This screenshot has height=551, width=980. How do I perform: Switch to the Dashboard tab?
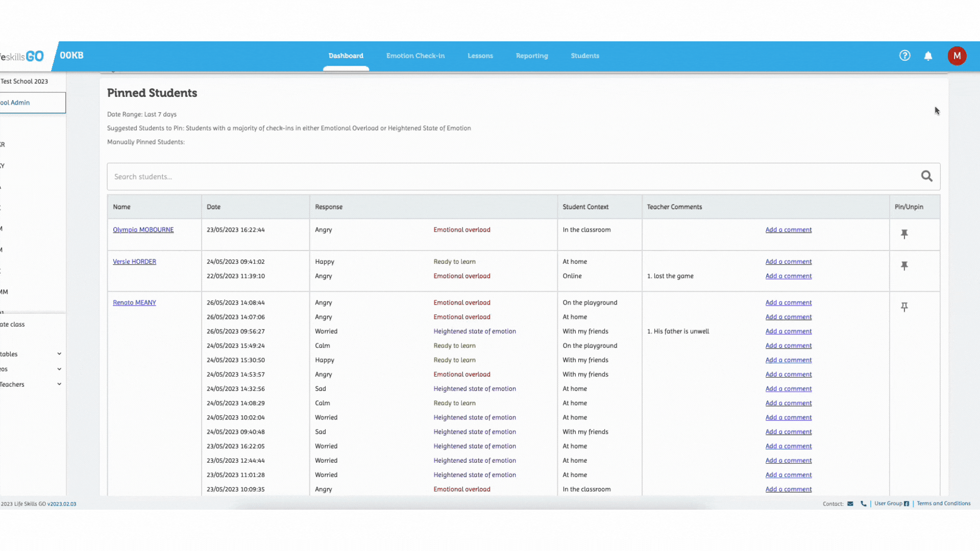pos(346,56)
